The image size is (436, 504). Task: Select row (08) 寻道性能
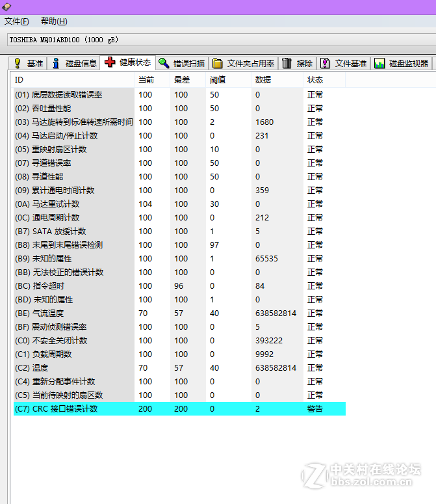pos(179,177)
